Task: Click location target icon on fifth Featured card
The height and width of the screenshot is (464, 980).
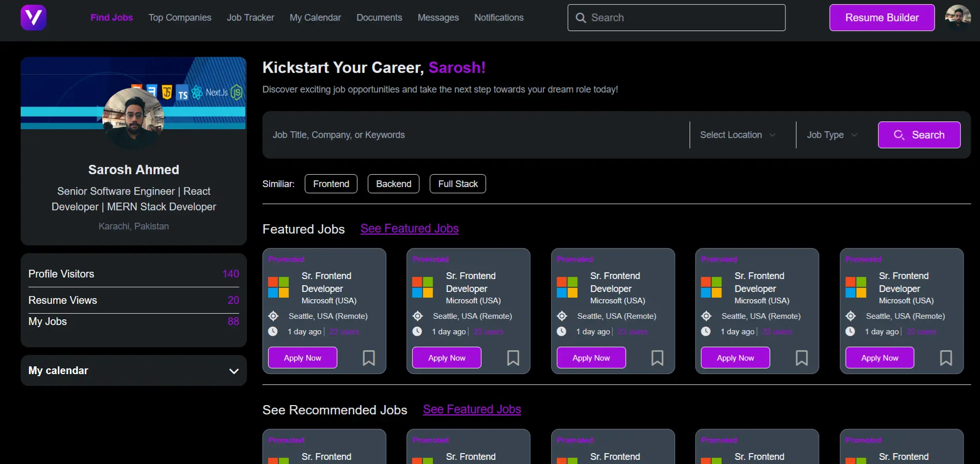Action: click(851, 316)
